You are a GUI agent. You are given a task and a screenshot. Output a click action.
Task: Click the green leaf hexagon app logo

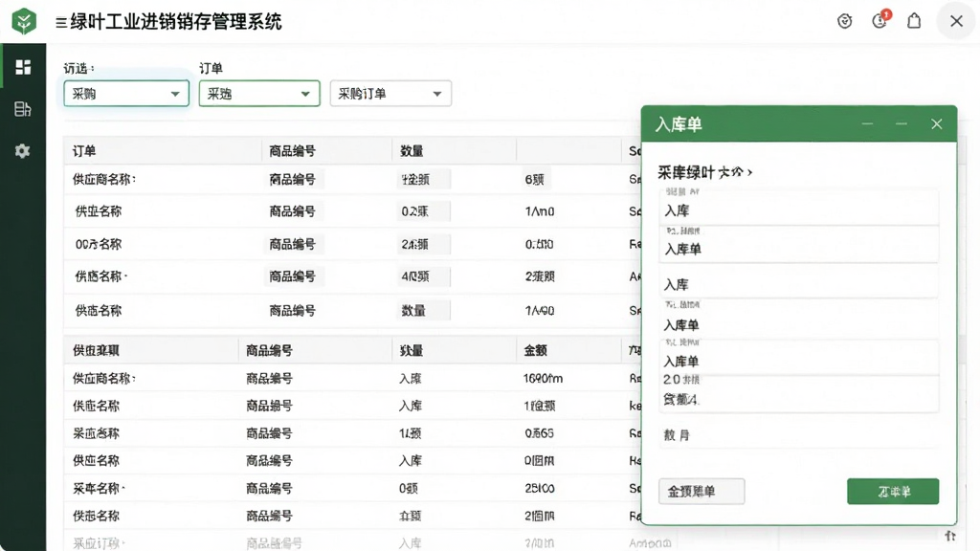(x=24, y=21)
